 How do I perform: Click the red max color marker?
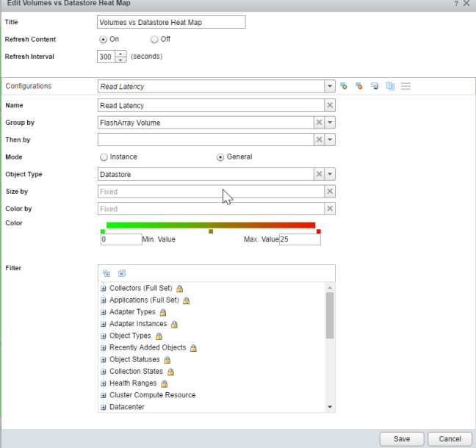pos(318,231)
